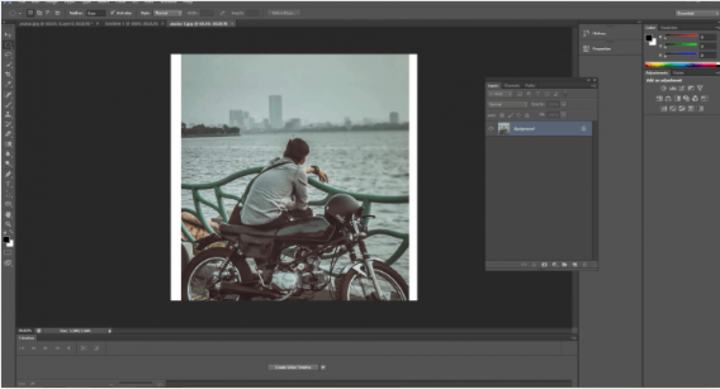Switch to the Swatches tab

point(669,28)
